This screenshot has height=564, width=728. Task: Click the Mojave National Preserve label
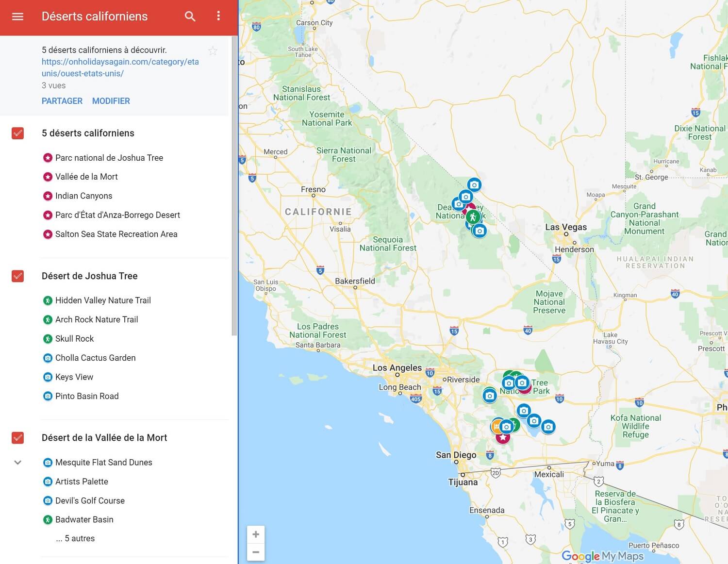[549, 302]
